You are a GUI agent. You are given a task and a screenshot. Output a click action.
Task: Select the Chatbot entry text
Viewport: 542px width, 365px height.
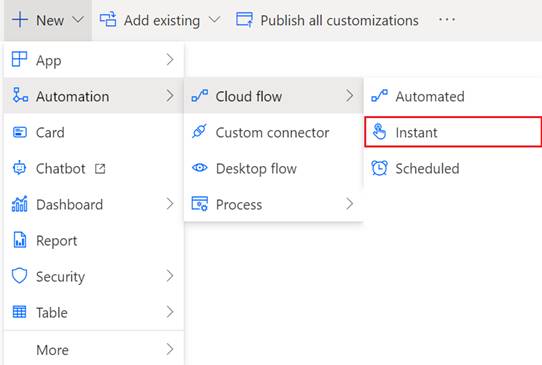tap(60, 169)
